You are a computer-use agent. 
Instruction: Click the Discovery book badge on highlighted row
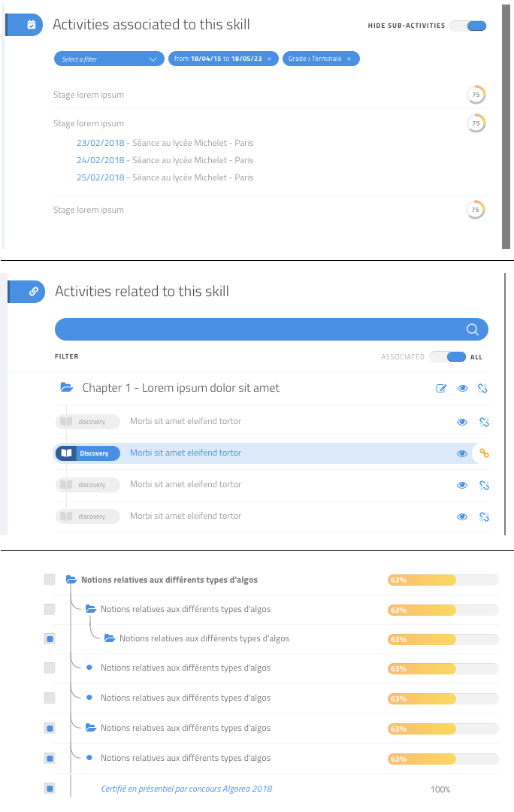(x=87, y=453)
